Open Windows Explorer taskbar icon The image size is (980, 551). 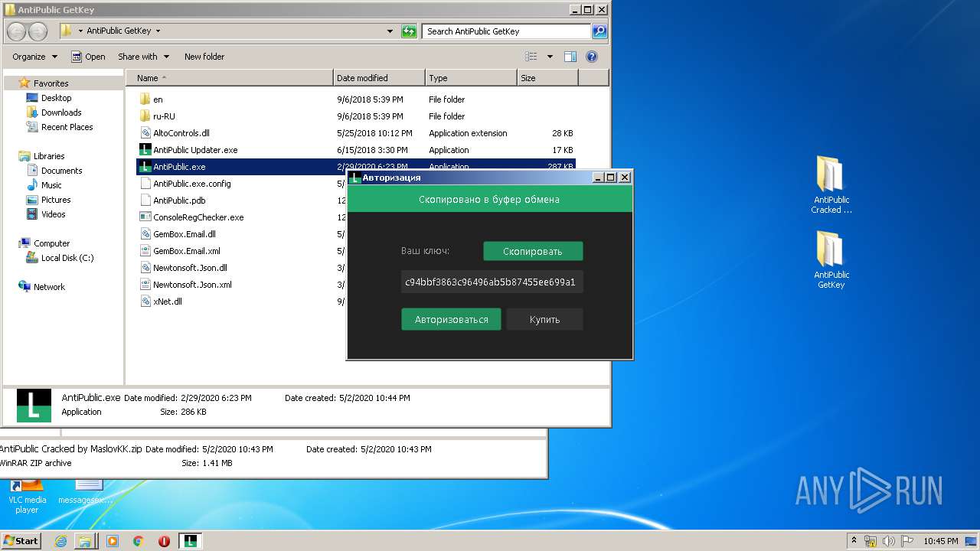click(x=84, y=541)
